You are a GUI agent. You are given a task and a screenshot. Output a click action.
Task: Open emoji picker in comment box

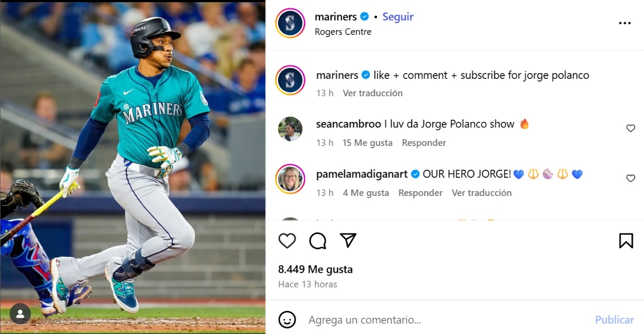(287, 320)
